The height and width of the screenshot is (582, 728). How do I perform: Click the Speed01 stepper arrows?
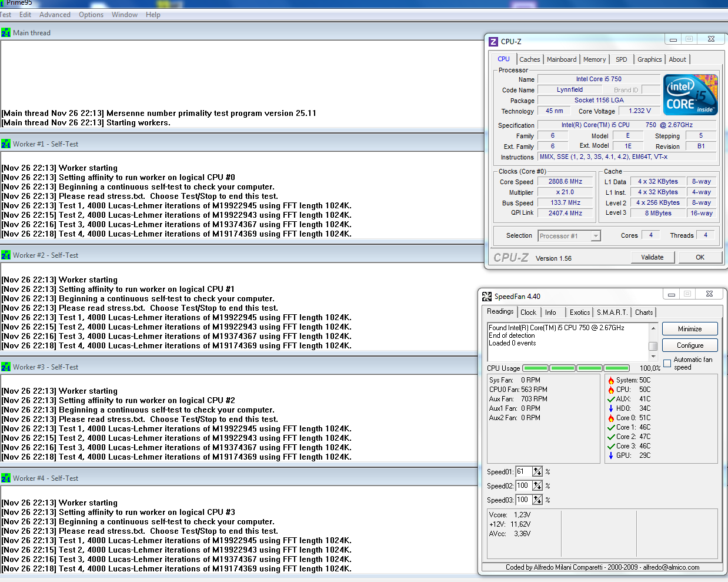pyautogui.click(x=537, y=472)
